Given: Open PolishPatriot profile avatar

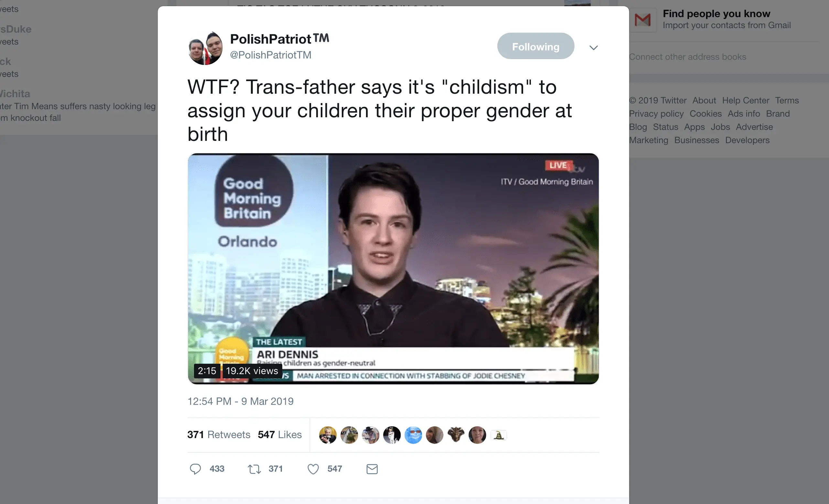Looking at the screenshot, I should pos(205,48).
